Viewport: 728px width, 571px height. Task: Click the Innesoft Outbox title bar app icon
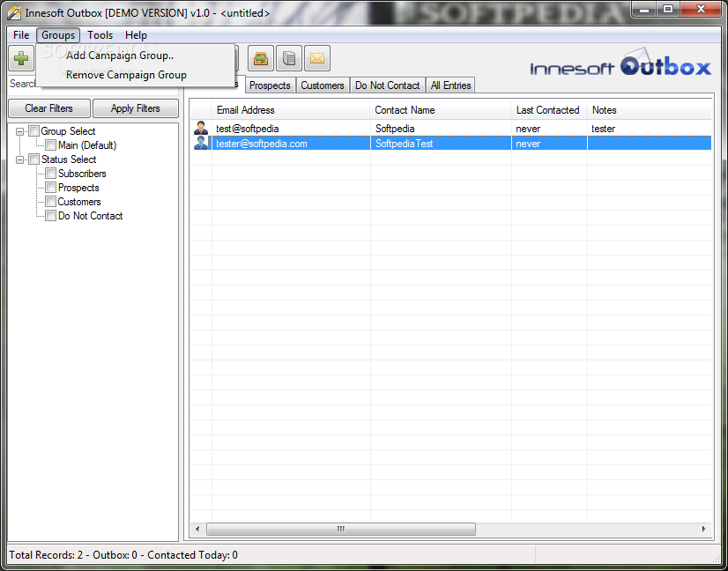[x=14, y=13]
